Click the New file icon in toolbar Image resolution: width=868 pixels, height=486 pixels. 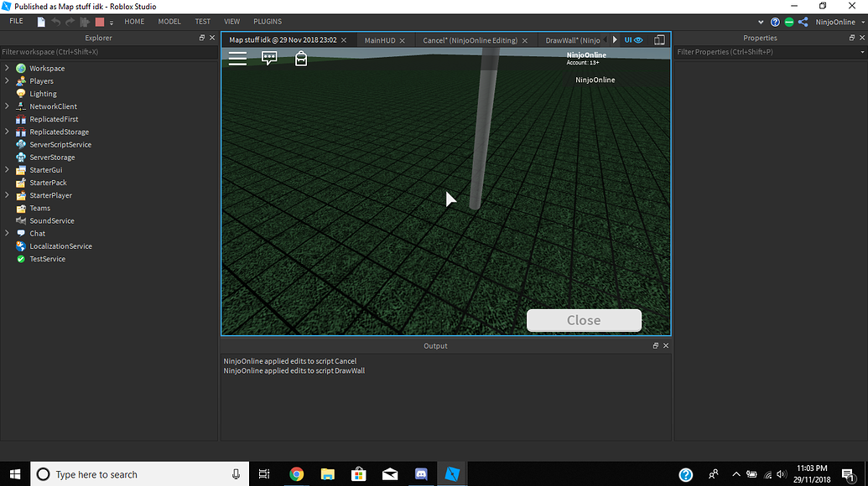41,22
